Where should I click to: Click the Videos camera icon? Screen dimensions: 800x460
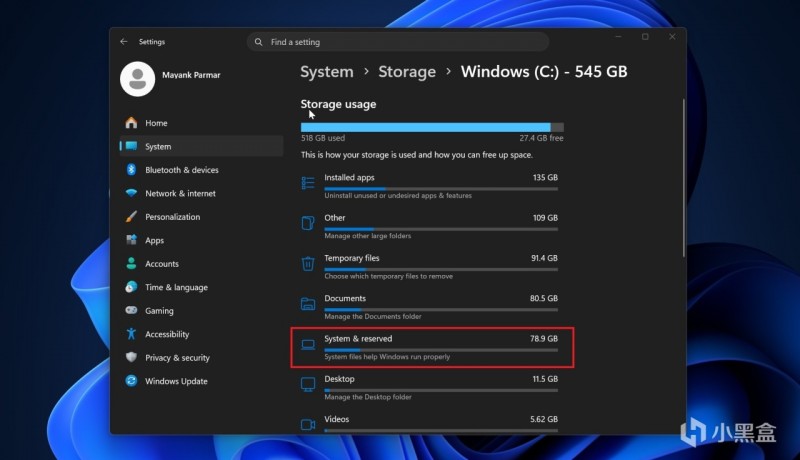click(x=308, y=424)
